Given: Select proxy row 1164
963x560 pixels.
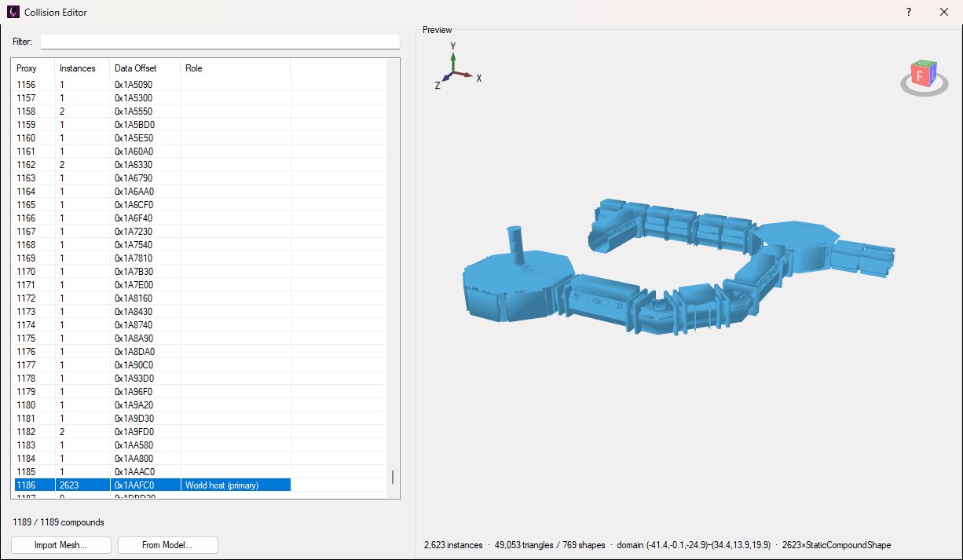Looking at the screenshot, I should (x=152, y=192).
